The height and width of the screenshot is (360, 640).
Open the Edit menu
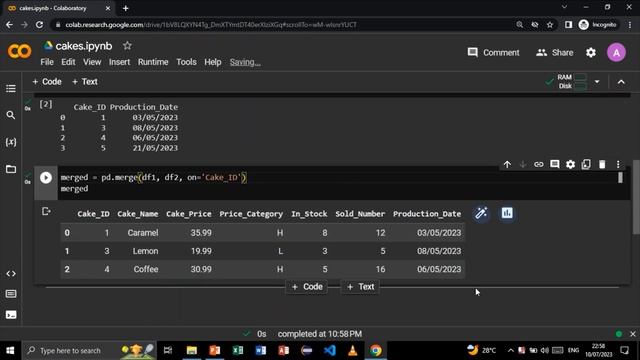(68, 62)
